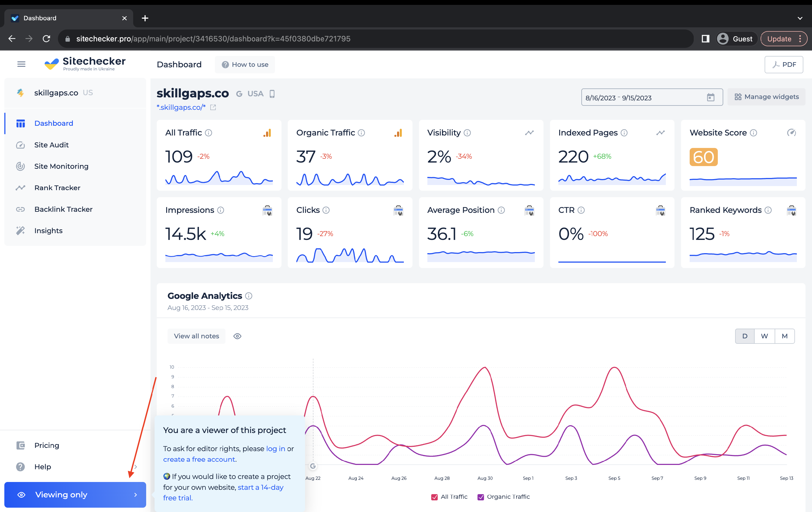Click info icon beside Ranked Keywords
Viewport: 812px width, 512px height.
pos(768,210)
